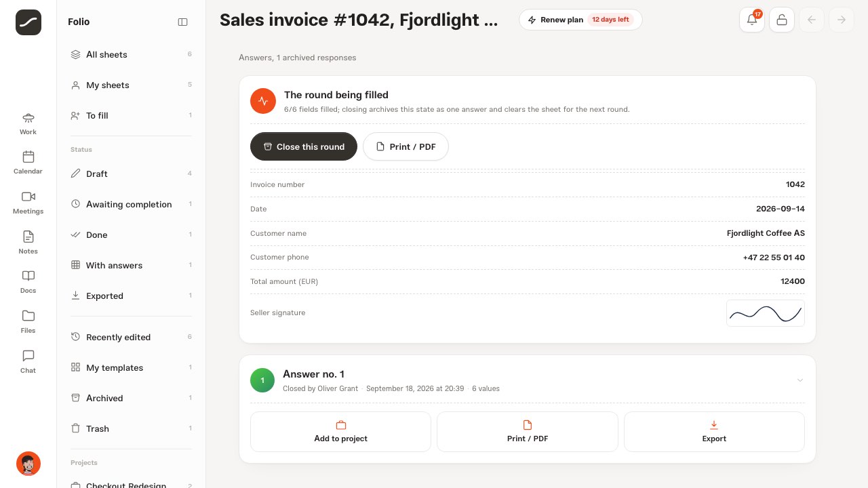This screenshot has height=488, width=868.
Task: Export Answer no. 1
Action: (x=714, y=432)
